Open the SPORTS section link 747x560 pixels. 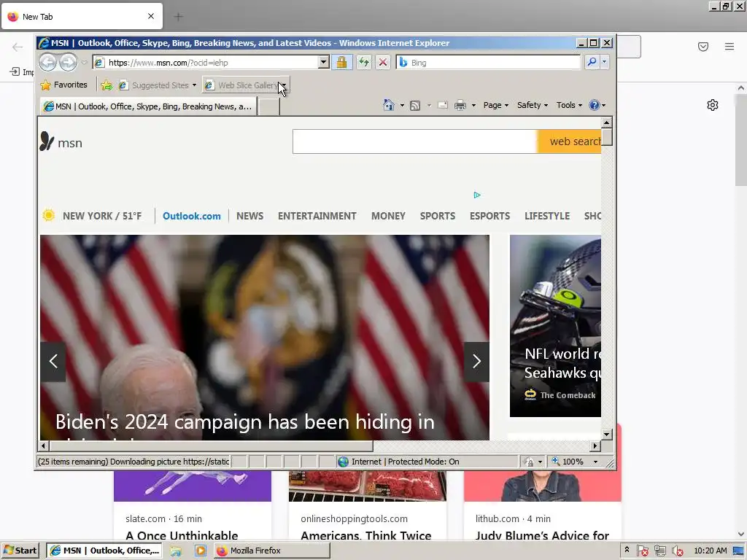pos(438,216)
